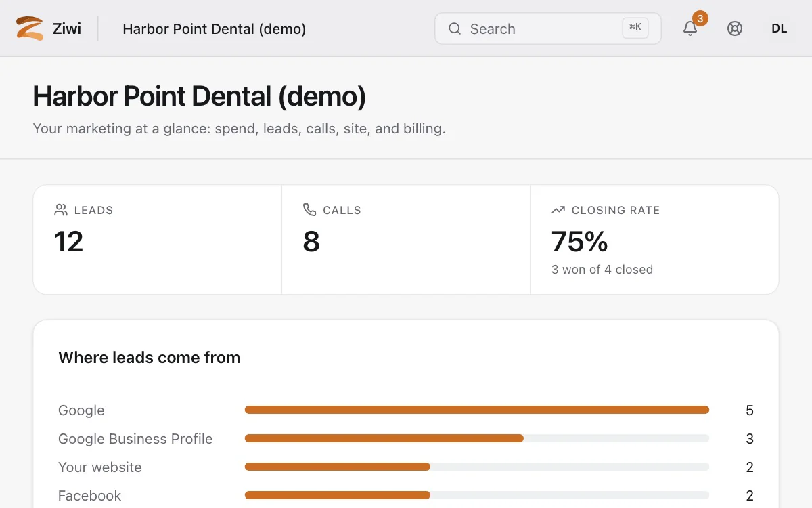The height and width of the screenshot is (508, 812).
Task: Click the Google row label
Action: pyautogui.click(x=81, y=410)
